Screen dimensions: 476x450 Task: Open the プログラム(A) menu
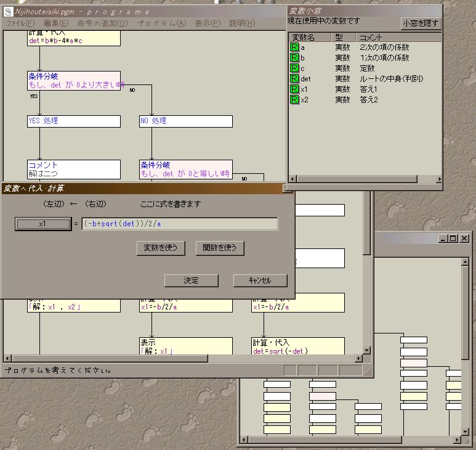(161, 23)
